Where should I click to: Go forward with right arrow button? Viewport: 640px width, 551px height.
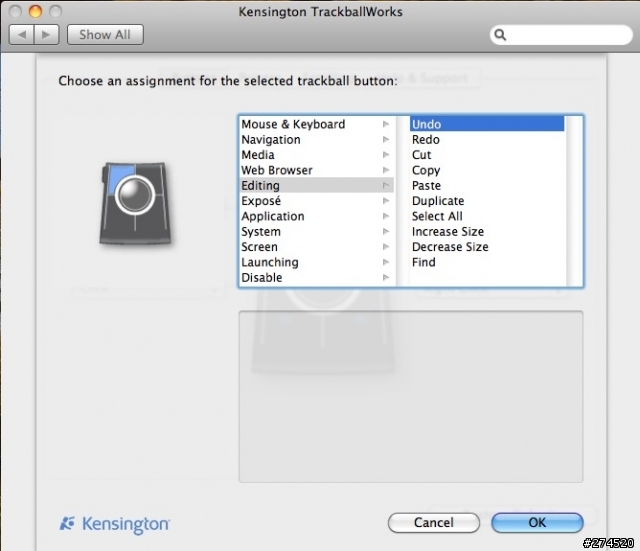click(x=47, y=35)
